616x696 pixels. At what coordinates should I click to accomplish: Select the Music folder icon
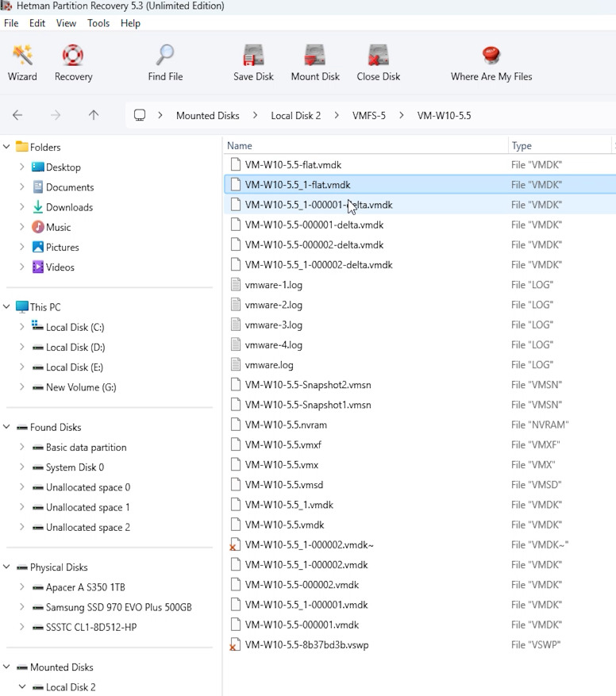pyautogui.click(x=38, y=227)
